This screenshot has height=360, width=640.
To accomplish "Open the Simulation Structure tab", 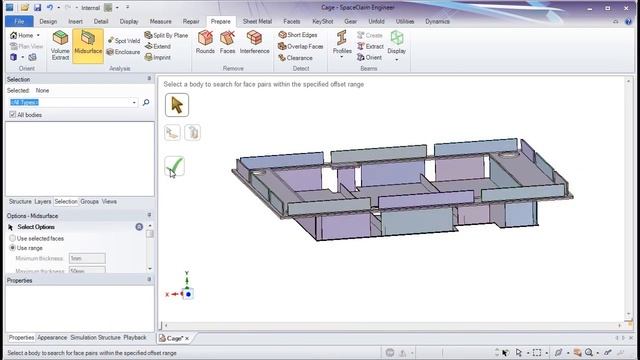I will tap(96, 338).
